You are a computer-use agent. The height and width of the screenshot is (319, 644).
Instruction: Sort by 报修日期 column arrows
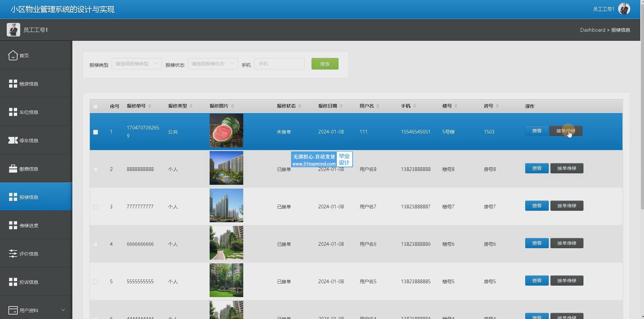(341, 106)
